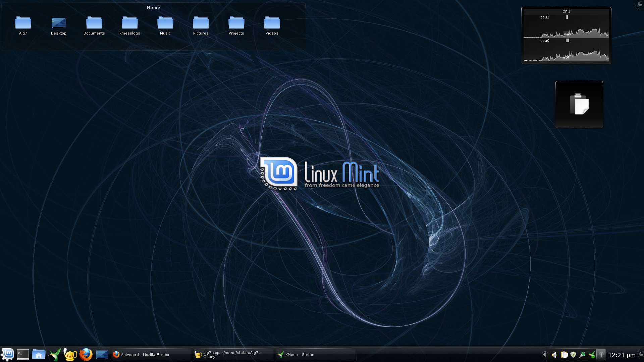Launch the terminal from the panel
The width and height of the screenshot is (644, 362).
23,354
